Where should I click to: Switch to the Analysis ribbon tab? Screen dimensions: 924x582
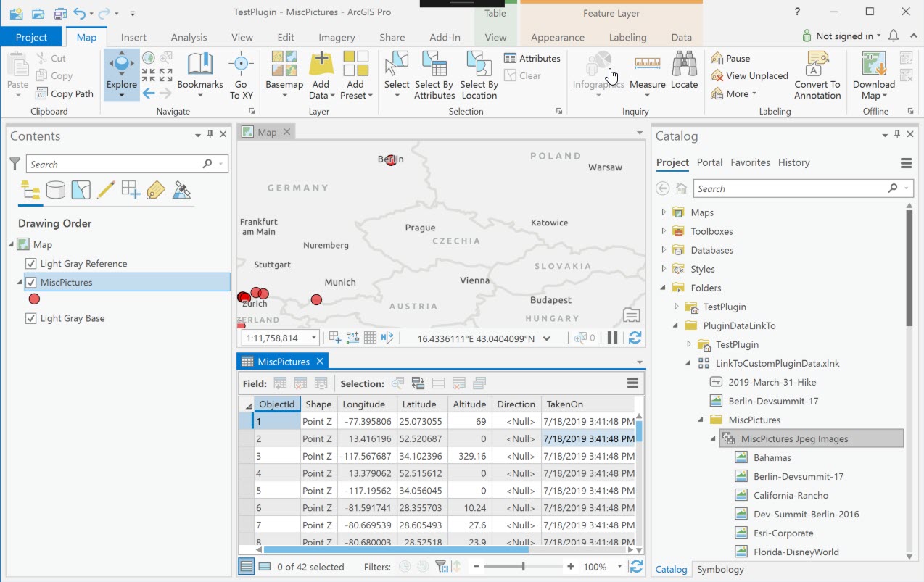tap(189, 38)
